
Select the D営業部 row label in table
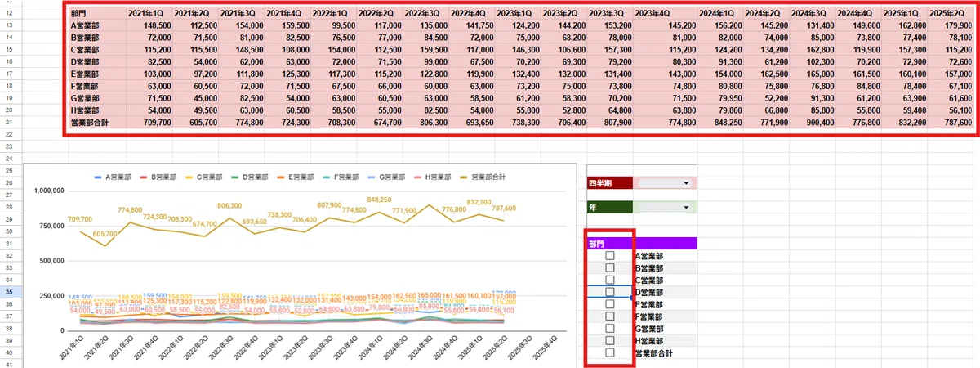tap(97, 61)
